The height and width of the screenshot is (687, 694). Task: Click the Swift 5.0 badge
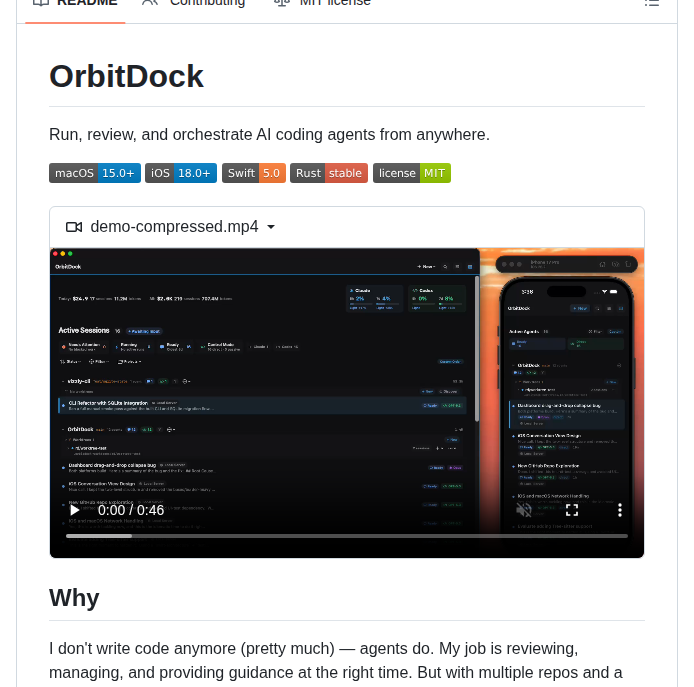tap(254, 173)
